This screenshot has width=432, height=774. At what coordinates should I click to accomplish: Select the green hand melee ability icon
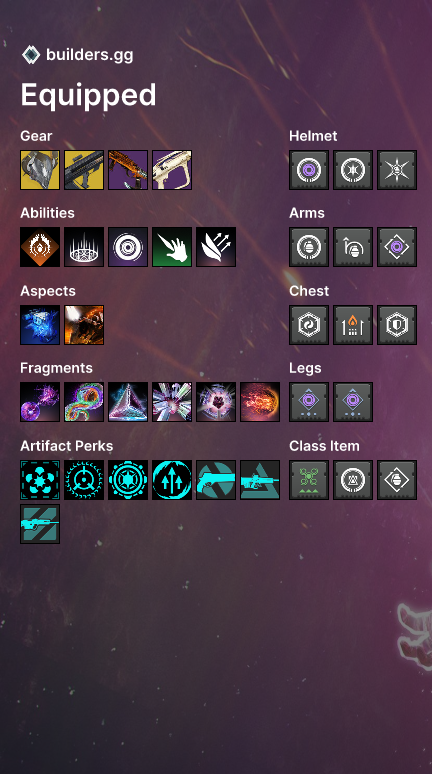(172, 247)
